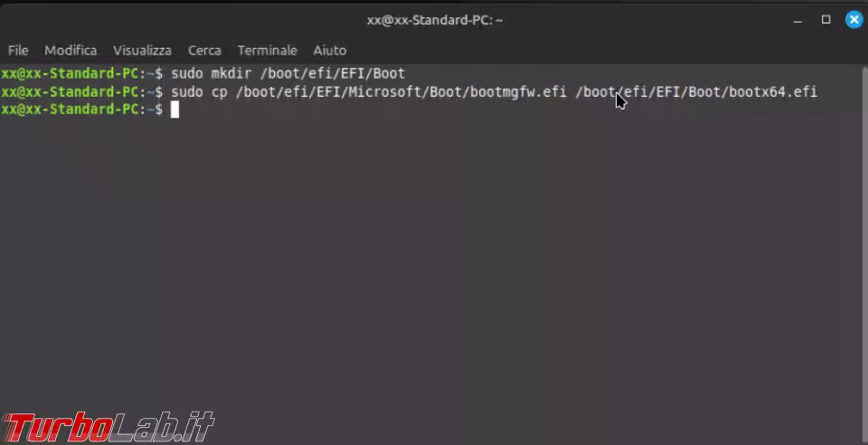Open the Terminale menu
The height and width of the screenshot is (445, 868).
(267, 51)
